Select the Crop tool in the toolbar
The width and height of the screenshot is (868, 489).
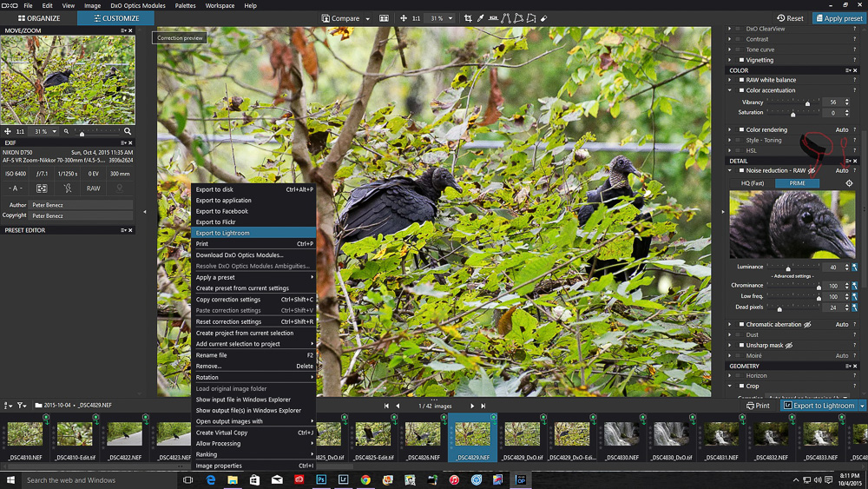coord(469,18)
